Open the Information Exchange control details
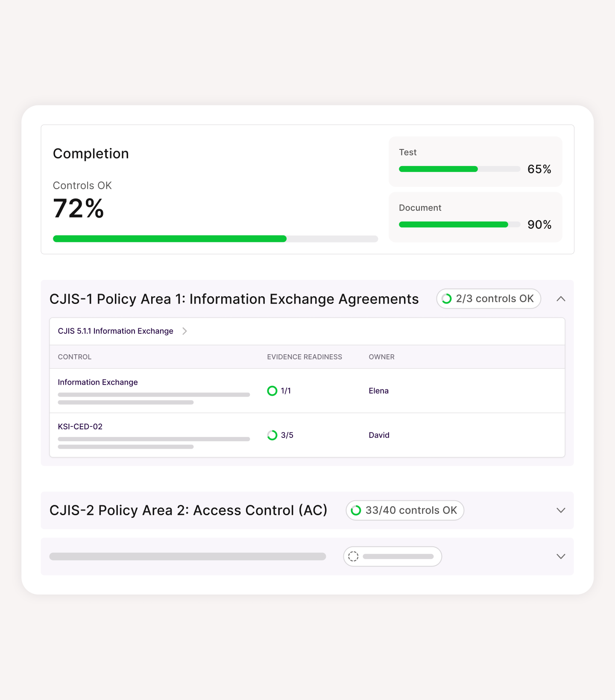Viewport: 615px width, 700px height. (97, 382)
